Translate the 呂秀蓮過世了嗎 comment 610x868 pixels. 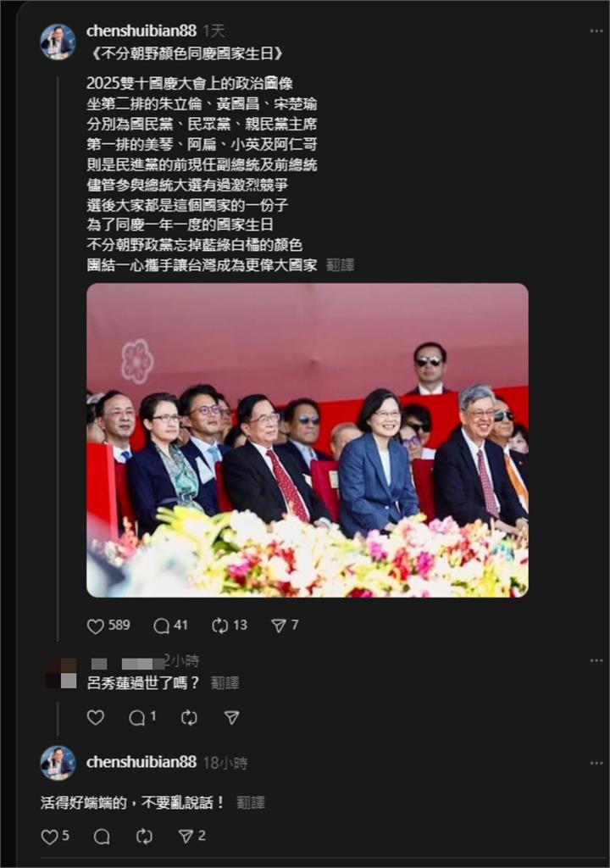pos(225,683)
